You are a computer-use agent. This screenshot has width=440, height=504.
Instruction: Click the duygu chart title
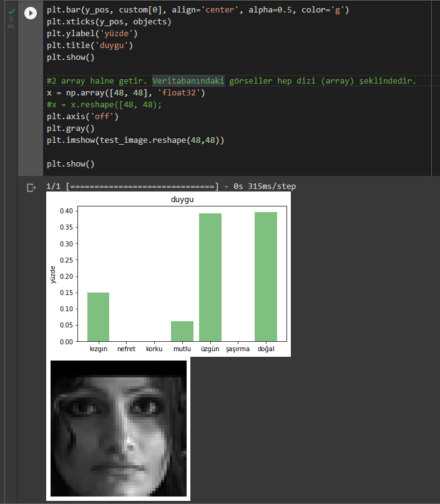point(182,199)
